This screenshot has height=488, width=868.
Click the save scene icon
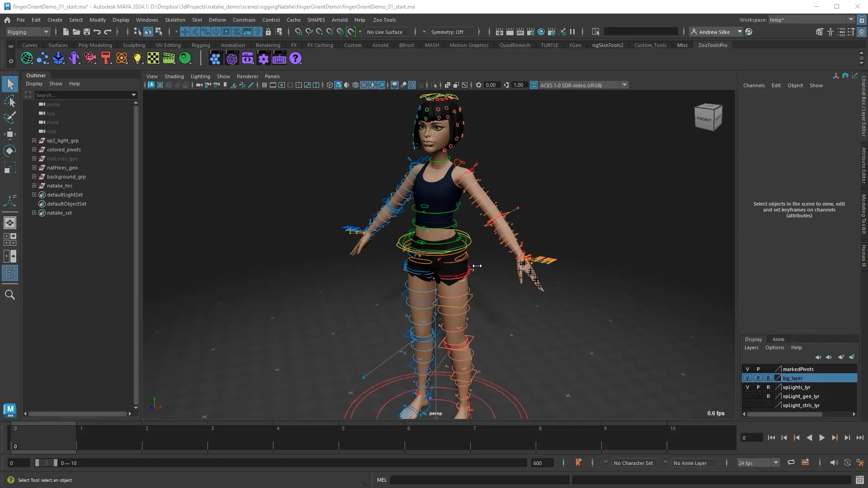[87, 32]
